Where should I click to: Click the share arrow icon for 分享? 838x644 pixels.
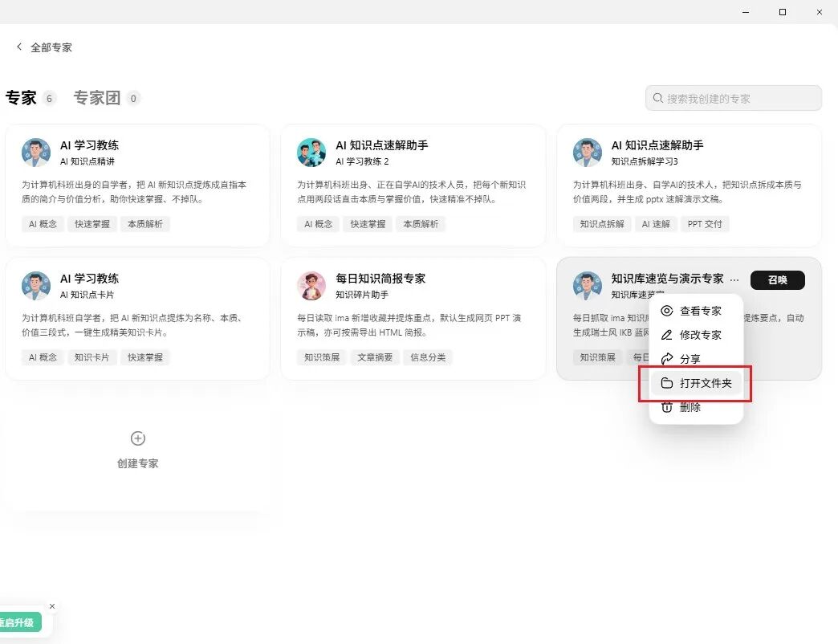point(666,359)
